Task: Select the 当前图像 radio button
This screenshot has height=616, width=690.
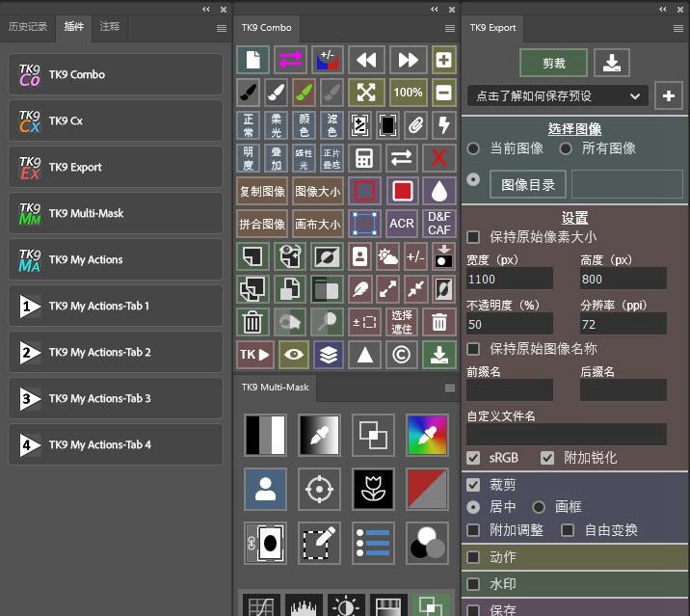Action: 473,148
